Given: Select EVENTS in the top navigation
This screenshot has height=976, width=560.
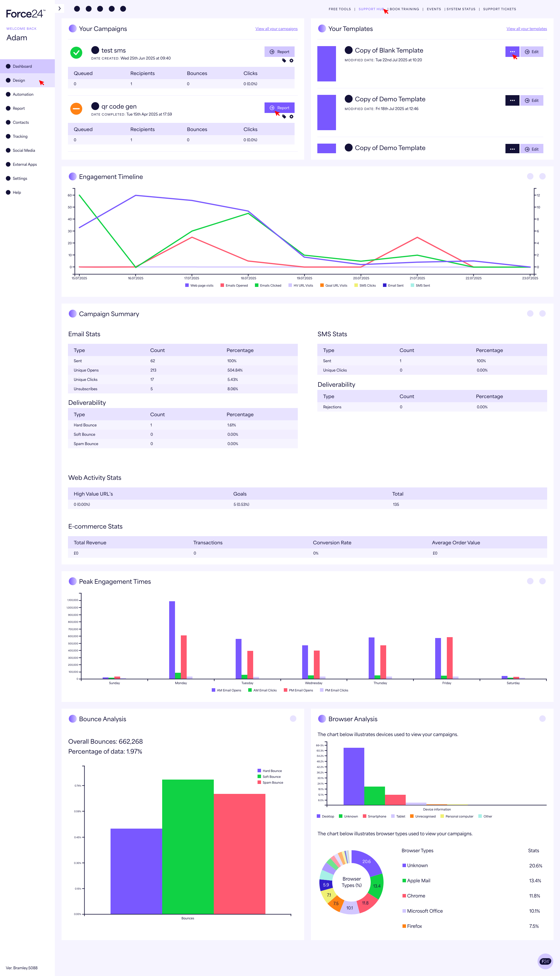Looking at the screenshot, I should [434, 9].
